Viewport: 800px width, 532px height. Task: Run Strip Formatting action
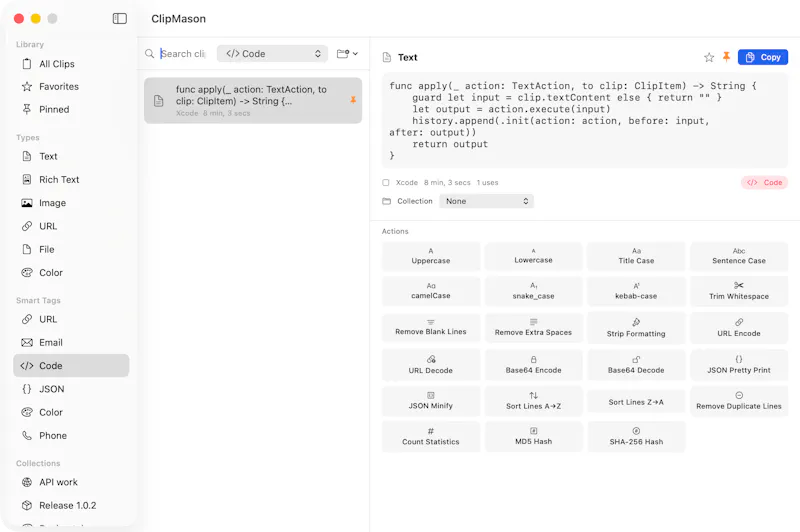636,327
